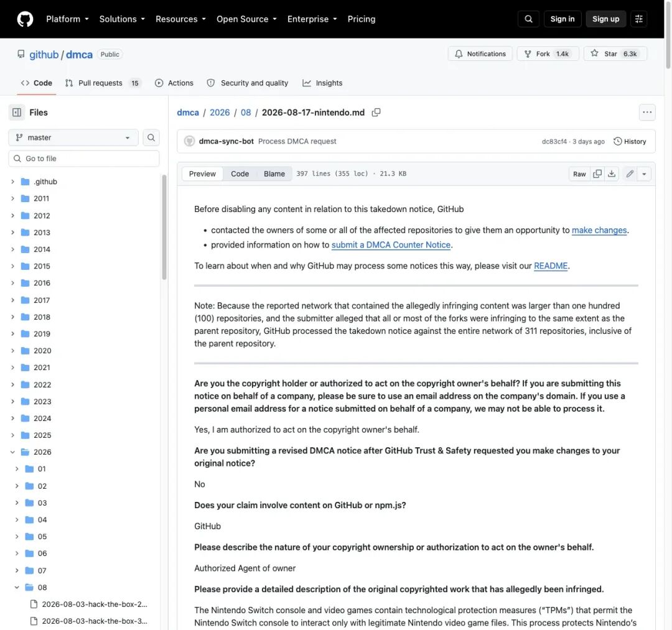Open commit dc83cf4
The width and height of the screenshot is (672, 630).
pyautogui.click(x=554, y=141)
